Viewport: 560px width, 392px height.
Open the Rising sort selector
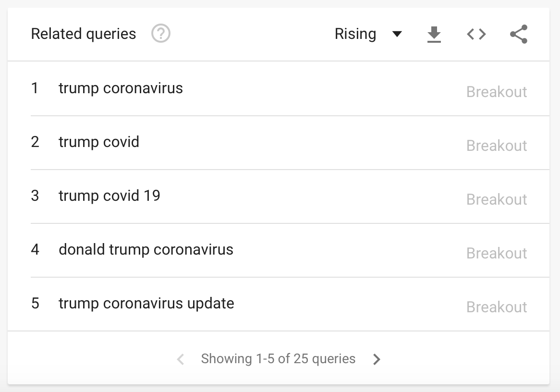coord(368,34)
